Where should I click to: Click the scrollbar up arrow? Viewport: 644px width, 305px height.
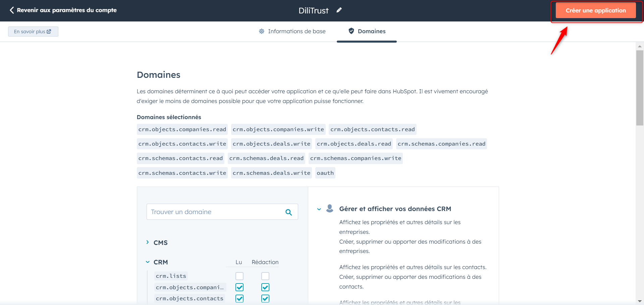(640, 46)
